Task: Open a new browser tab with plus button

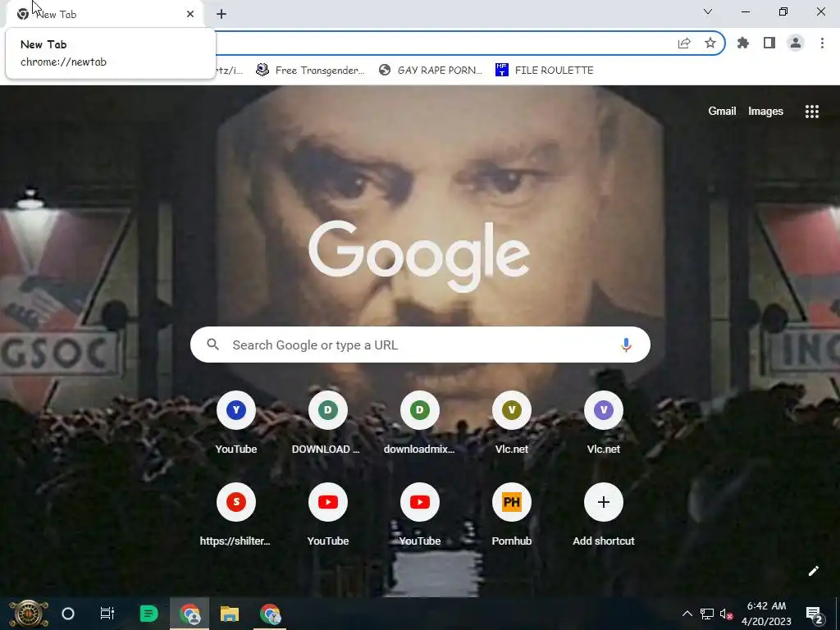Action: pyautogui.click(x=221, y=14)
